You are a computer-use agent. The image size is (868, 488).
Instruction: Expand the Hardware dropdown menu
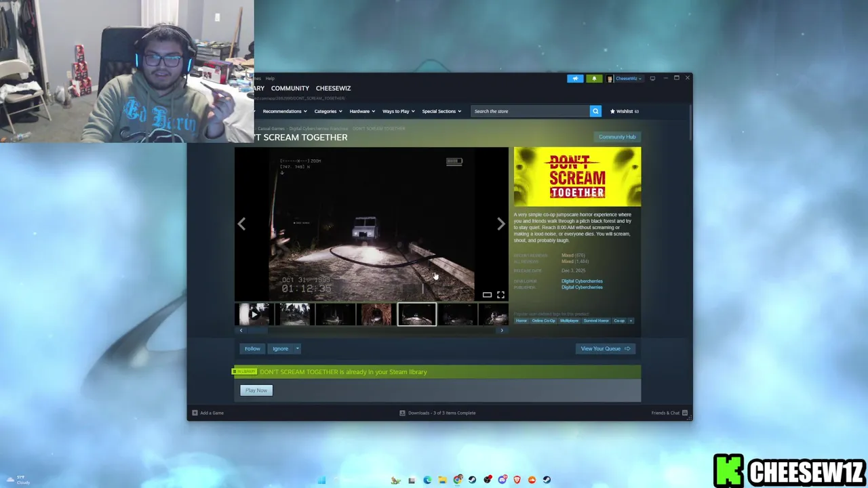[x=362, y=111]
